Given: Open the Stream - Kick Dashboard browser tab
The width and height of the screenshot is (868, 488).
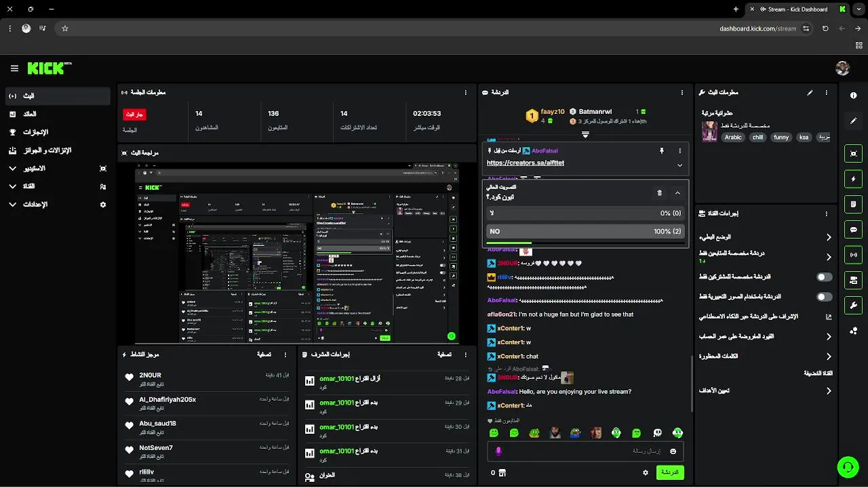Looking at the screenshot, I should (797, 9).
